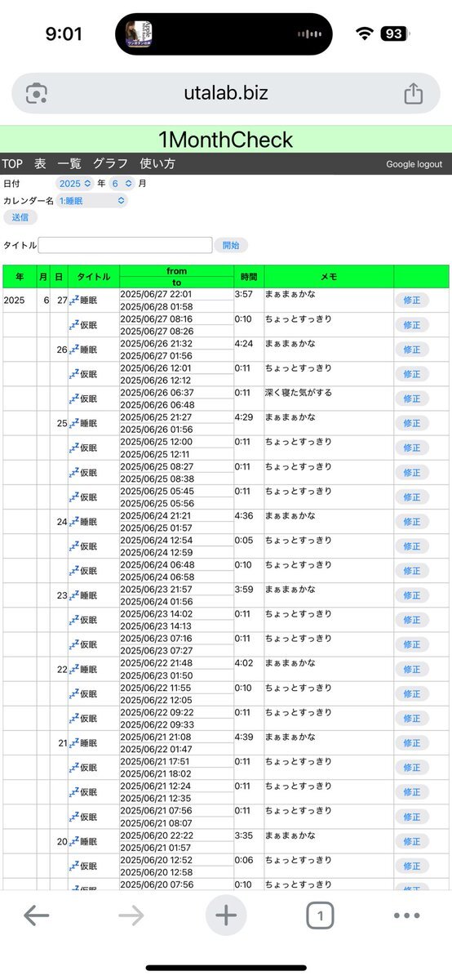452x980 pixels.
Task: Open the 使い方 menu item
Action: point(157,163)
